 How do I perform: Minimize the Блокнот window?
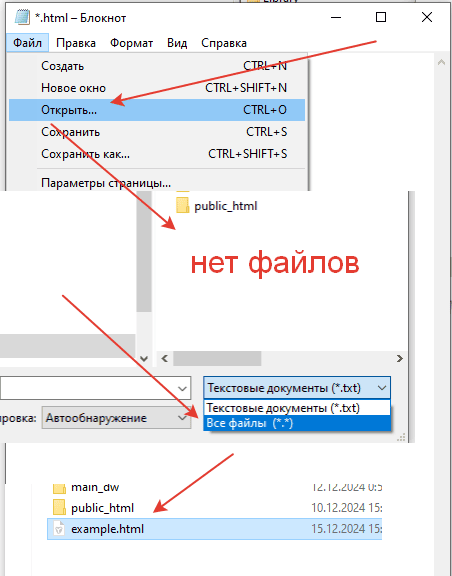pos(336,17)
